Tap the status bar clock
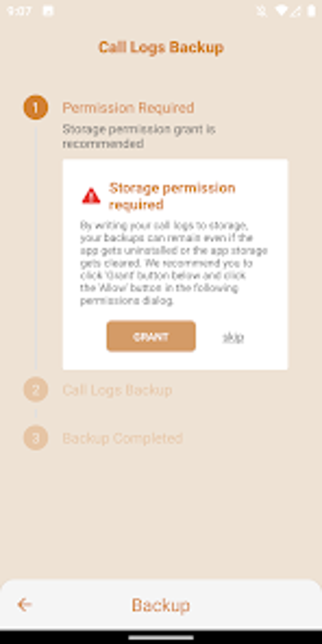The height and width of the screenshot is (644, 322). click(19, 11)
